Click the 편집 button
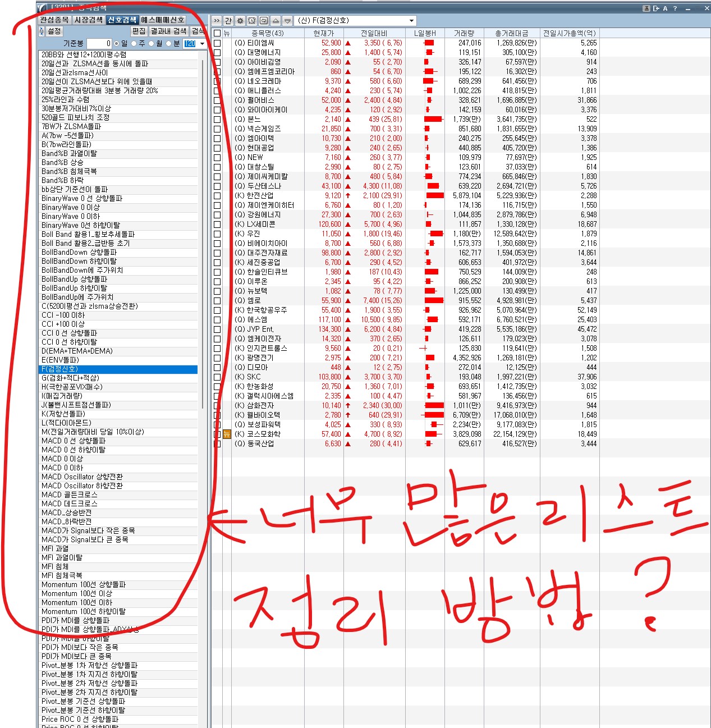Viewport: 711px width, 728px height. 139,31
